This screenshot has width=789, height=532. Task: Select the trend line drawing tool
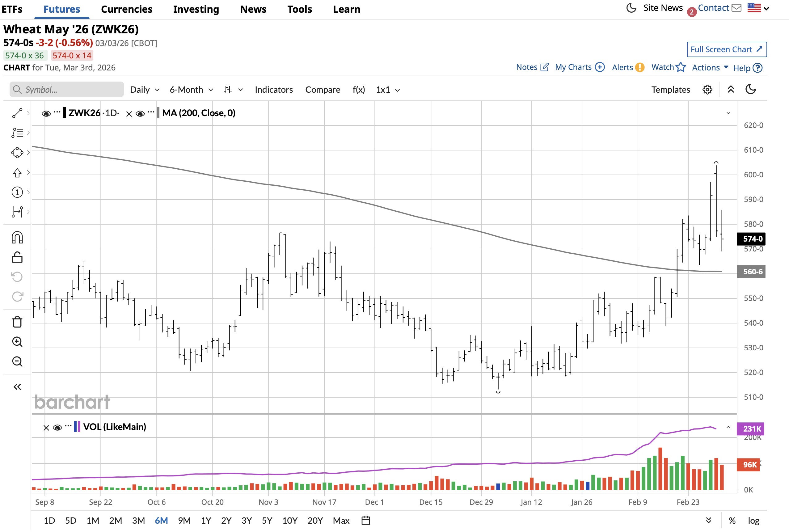[x=17, y=113]
